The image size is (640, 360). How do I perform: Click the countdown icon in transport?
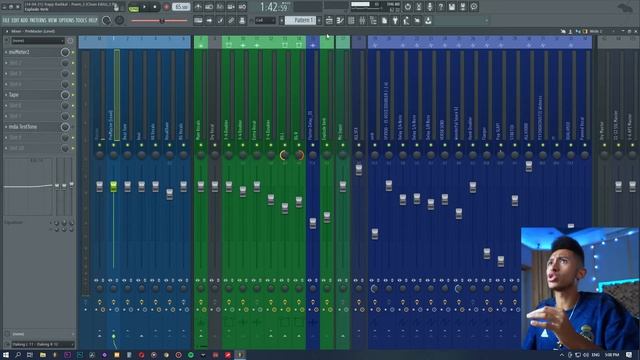point(220,7)
